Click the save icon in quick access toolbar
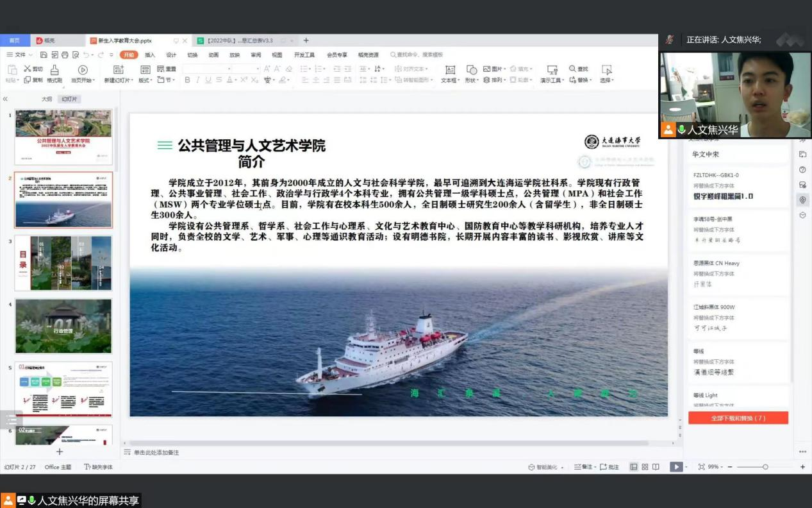The image size is (812, 508). click(44, 55)
